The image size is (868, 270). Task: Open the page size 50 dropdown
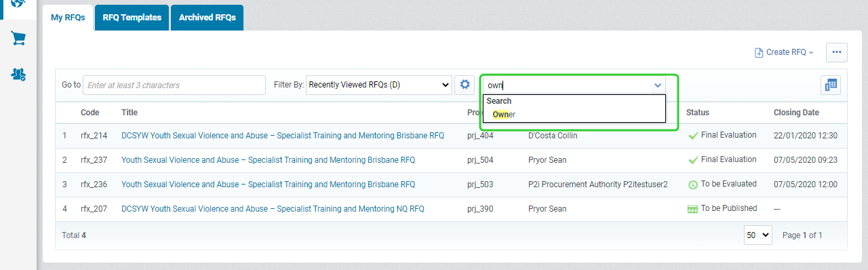(x=758, y=235)
